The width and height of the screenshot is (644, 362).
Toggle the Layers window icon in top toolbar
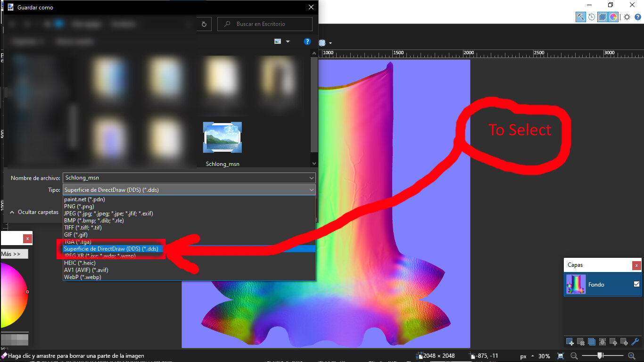click(603, 17)
